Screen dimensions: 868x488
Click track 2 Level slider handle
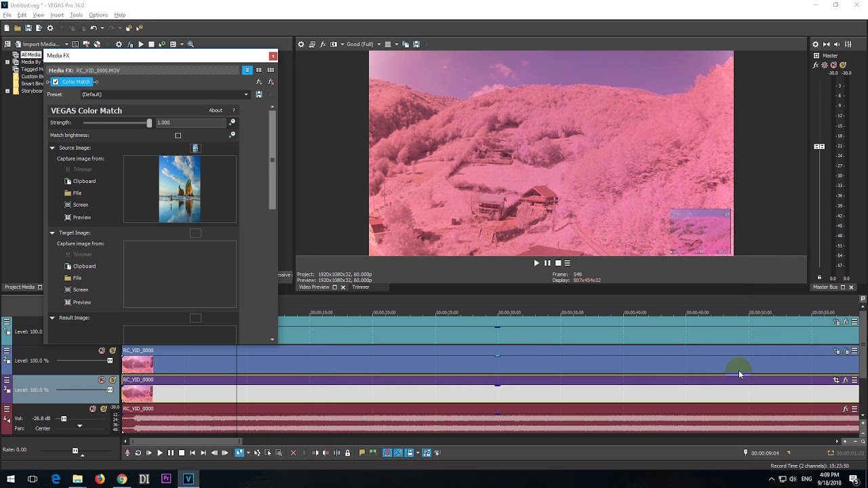point(110,361)
